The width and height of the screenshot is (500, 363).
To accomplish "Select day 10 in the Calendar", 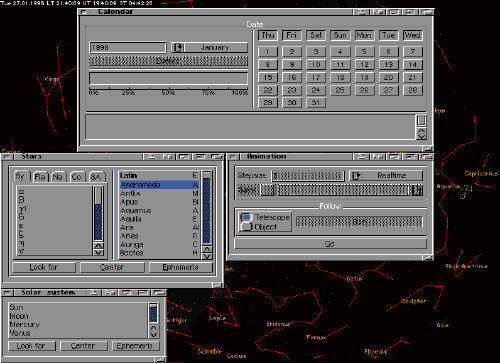I will 316,64.
